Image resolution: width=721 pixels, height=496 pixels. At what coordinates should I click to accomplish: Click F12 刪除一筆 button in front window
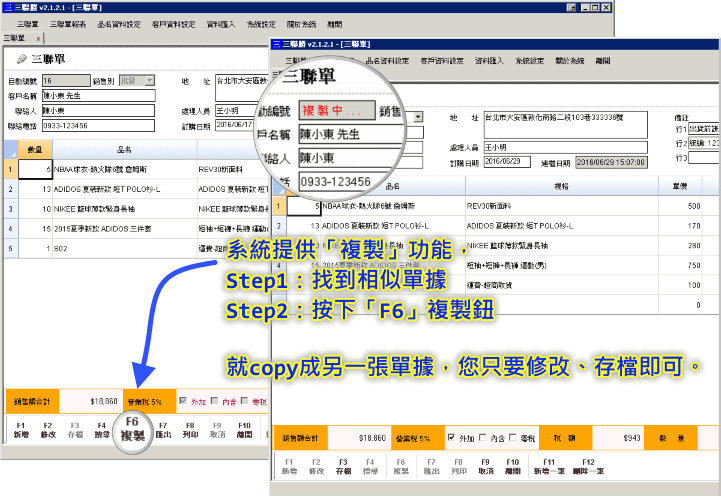pos(588,467)
